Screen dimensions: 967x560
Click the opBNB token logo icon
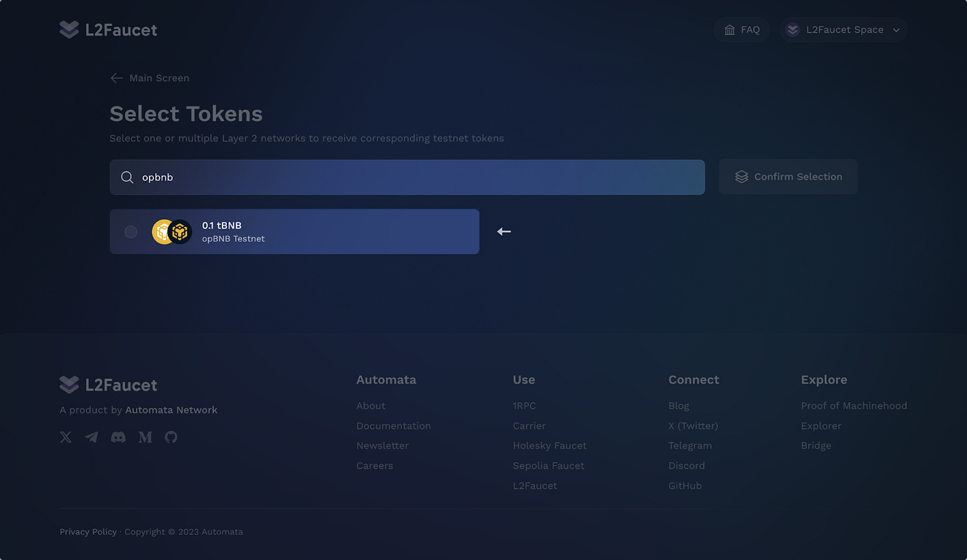pyautogui.click(x=172, y=232)
